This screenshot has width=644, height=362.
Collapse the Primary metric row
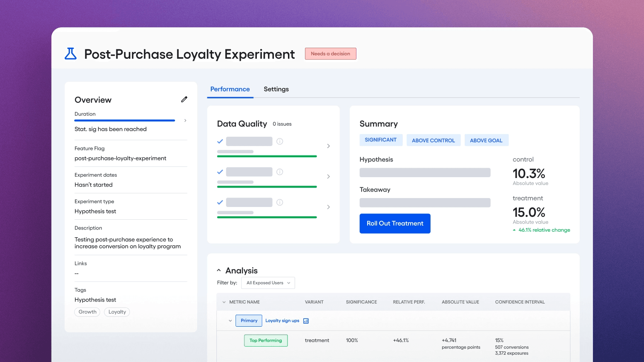coord(230,321)
